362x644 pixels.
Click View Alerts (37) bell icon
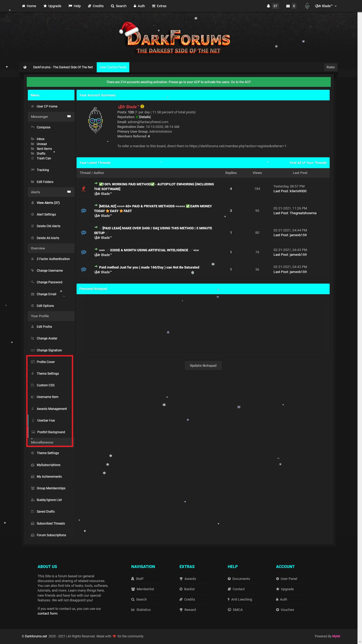pos(33,203)
